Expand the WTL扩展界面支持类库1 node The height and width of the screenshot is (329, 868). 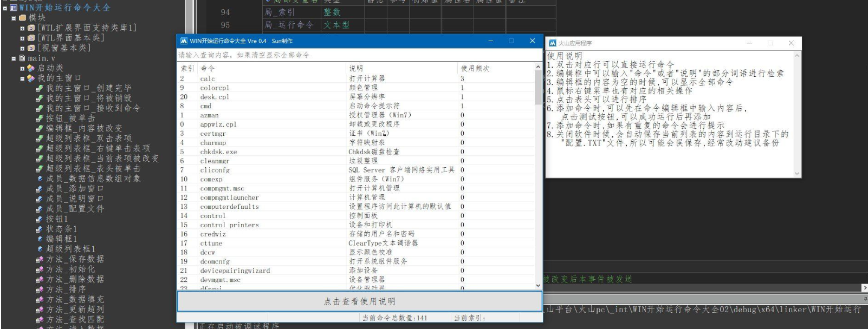tap(22, 28)
